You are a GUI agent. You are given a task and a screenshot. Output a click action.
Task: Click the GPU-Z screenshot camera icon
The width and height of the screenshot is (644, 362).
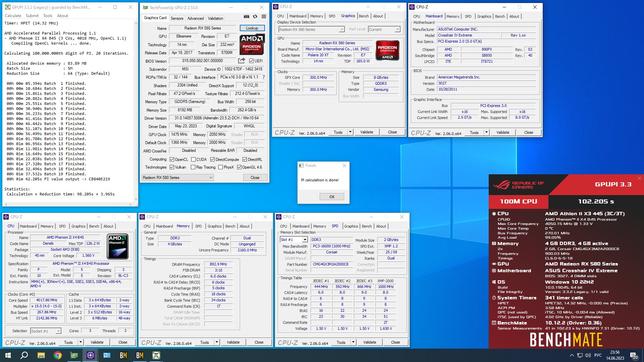point(247,16)
